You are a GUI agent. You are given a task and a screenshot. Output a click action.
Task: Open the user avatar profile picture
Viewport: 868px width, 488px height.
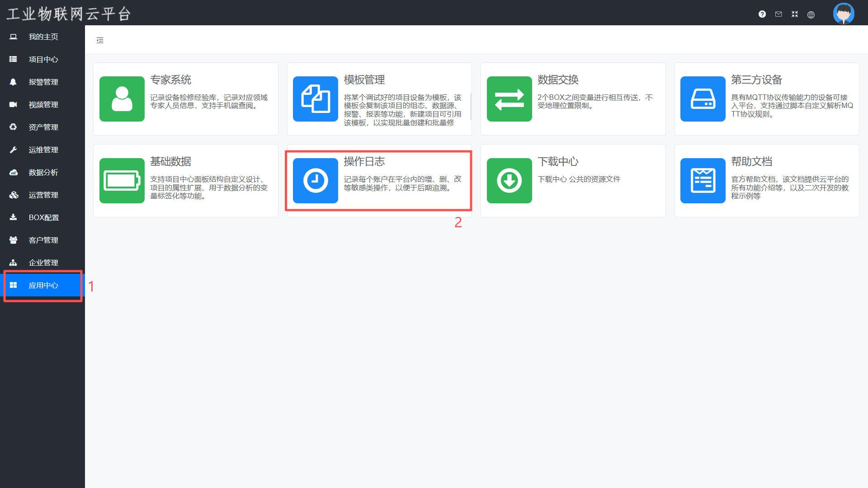pos(843,13)
